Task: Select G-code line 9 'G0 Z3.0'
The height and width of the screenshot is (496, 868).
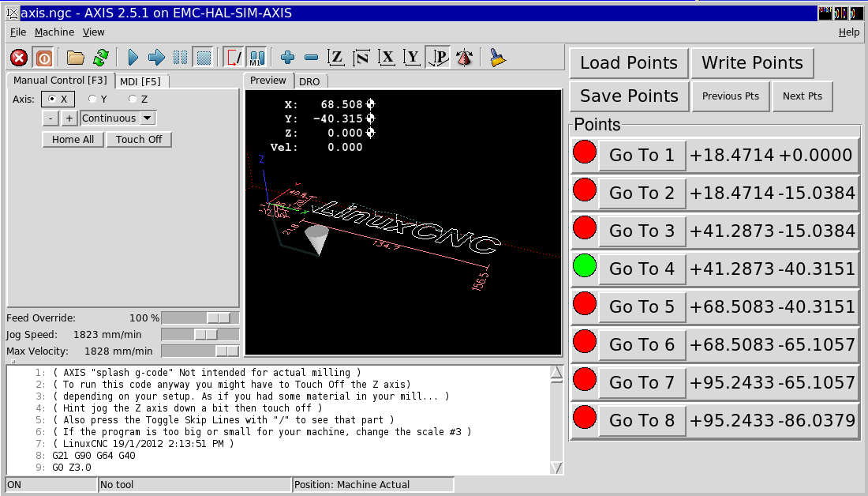Action: point(72,468)
